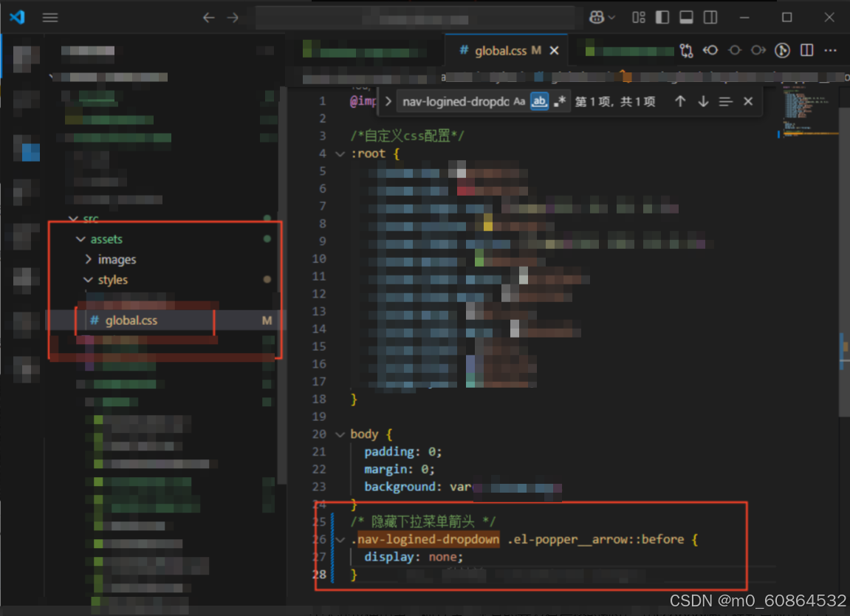The height and width of the screenshot is (616, 850).
Task: Click the commit circle toolbar icon
Action: point(735,50)
